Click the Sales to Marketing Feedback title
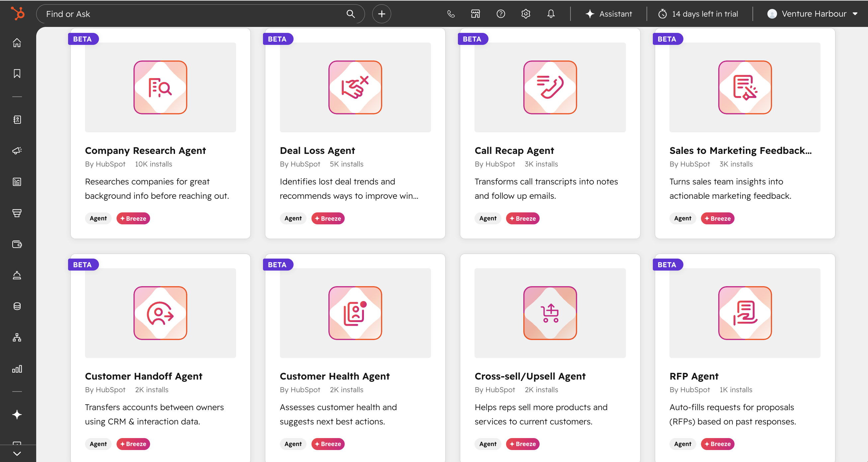This screenshot has height=462, width=868. tap(740, 151)
